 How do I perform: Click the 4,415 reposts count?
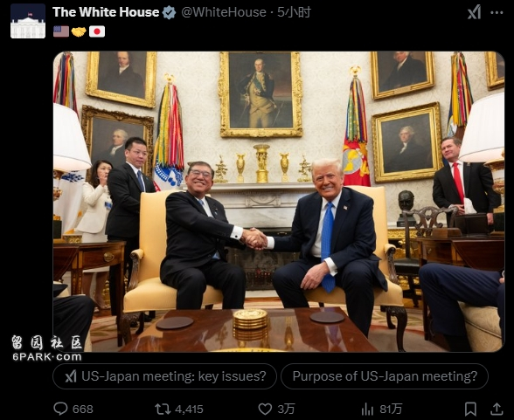pos(189,410)
